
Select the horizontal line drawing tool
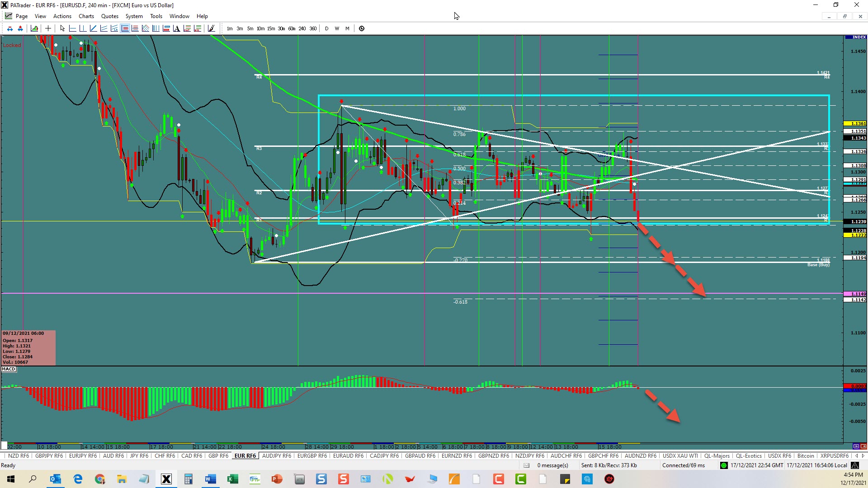coord(72,28)
